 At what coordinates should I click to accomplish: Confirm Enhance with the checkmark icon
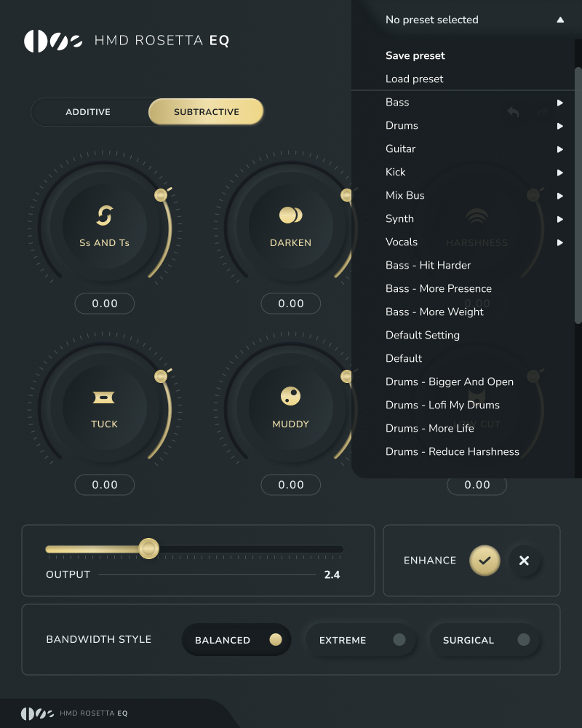tap(485, 561)
